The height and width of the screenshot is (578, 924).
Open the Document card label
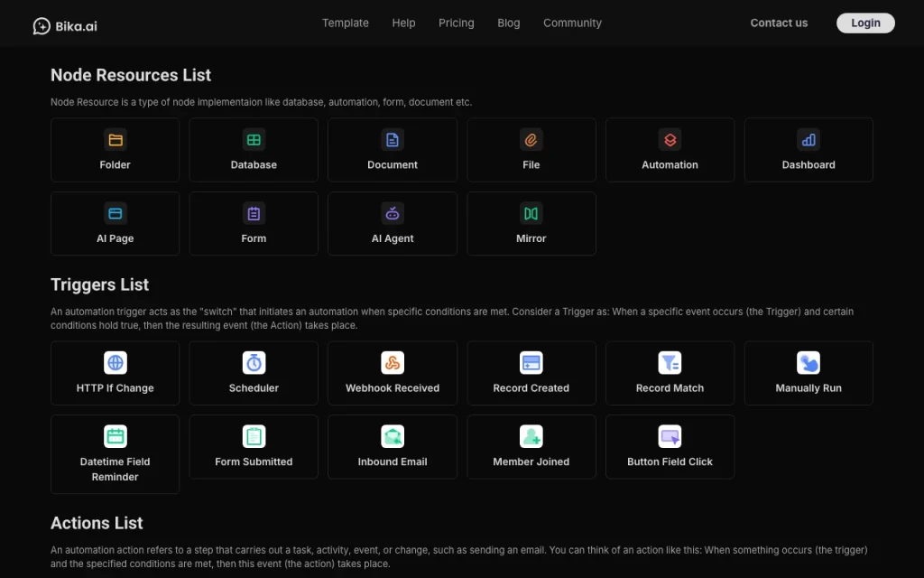[393, 164]
